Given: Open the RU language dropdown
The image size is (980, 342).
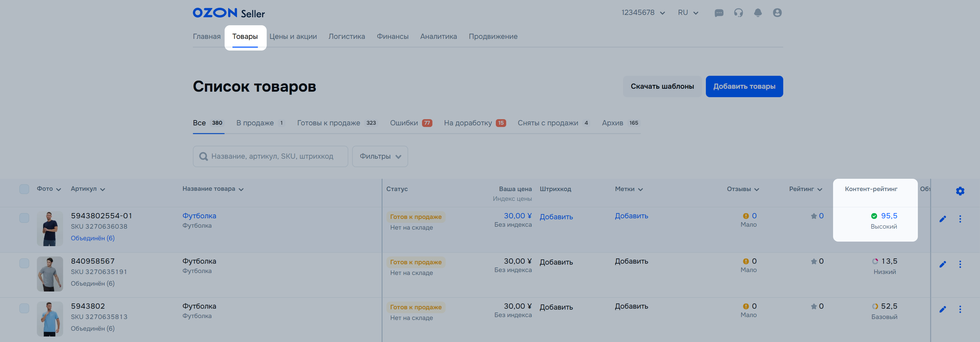Looking at the screenshot, I should pos(687,13).
